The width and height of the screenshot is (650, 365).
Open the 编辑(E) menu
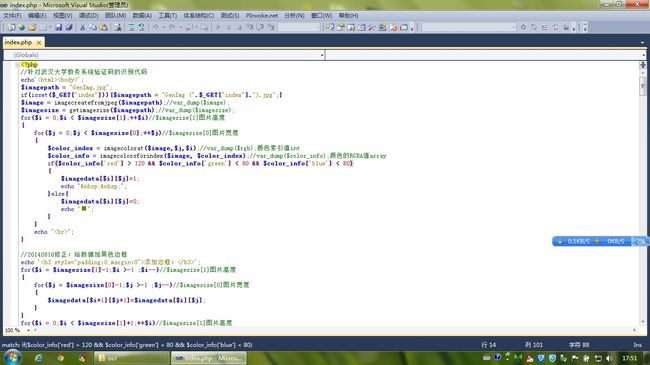coord(37,15)
